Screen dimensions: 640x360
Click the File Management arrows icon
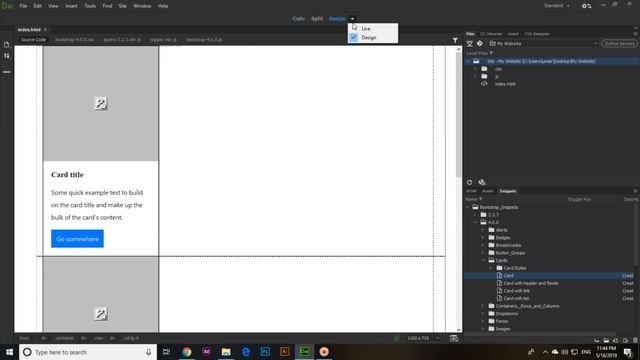[x=7, y=56]
